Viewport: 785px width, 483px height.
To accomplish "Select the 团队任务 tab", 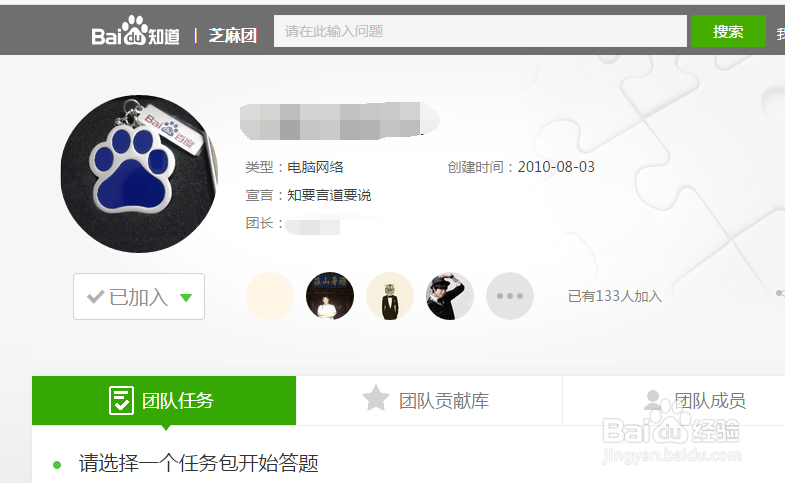I will 164,400.
